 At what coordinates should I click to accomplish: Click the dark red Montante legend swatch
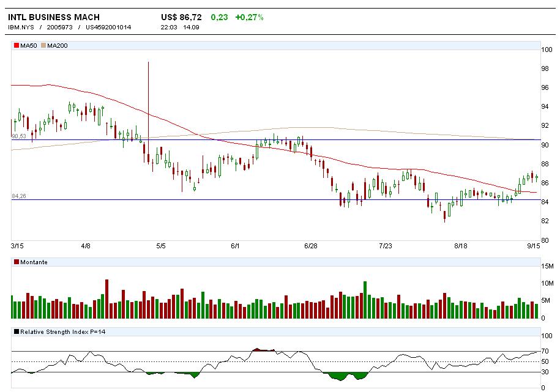17,262
